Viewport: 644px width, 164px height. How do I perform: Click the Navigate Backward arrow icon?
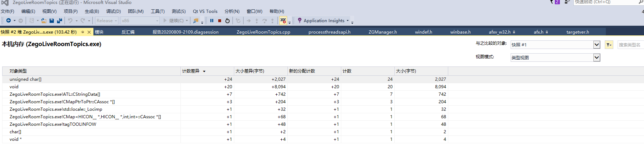click(9, 21)
